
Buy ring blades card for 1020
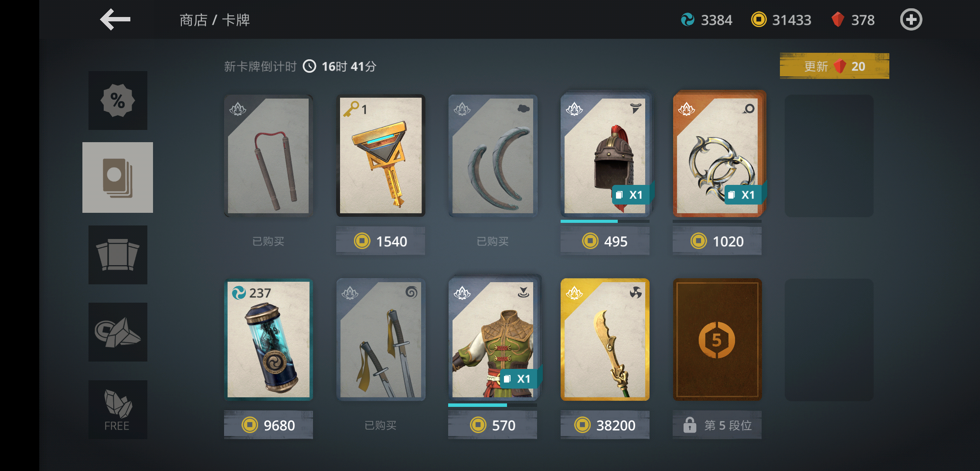coord(717,241)
